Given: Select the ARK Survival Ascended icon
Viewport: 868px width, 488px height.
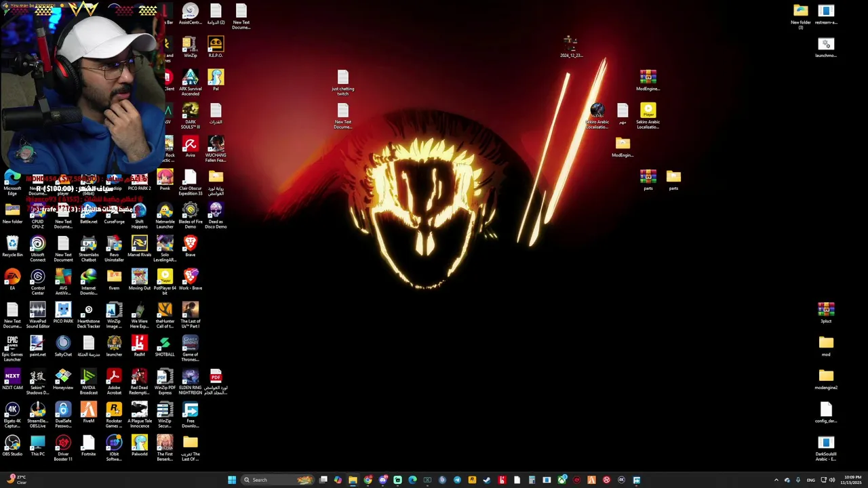Looking at the screenshot, I should click(190, 83).
